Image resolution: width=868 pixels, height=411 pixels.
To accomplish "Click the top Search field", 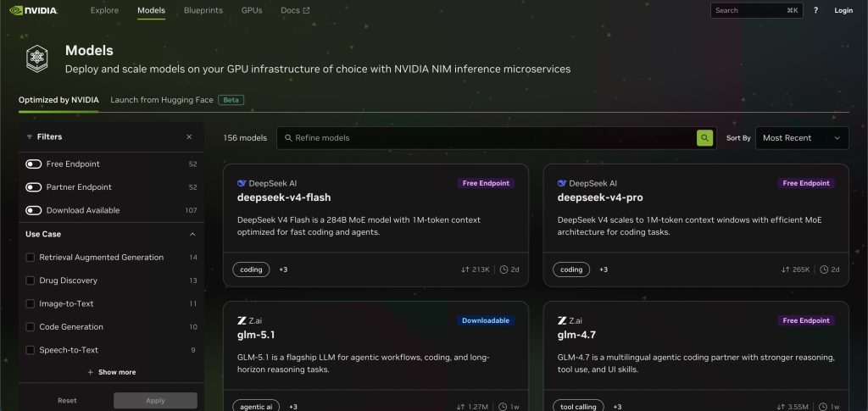I will [757, 10].
